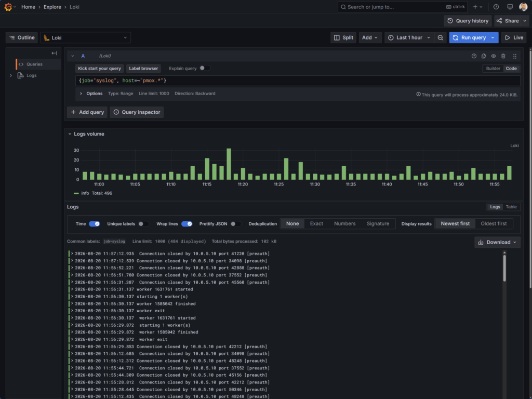Turn off the Wrap lines toggle

(187, 223)
